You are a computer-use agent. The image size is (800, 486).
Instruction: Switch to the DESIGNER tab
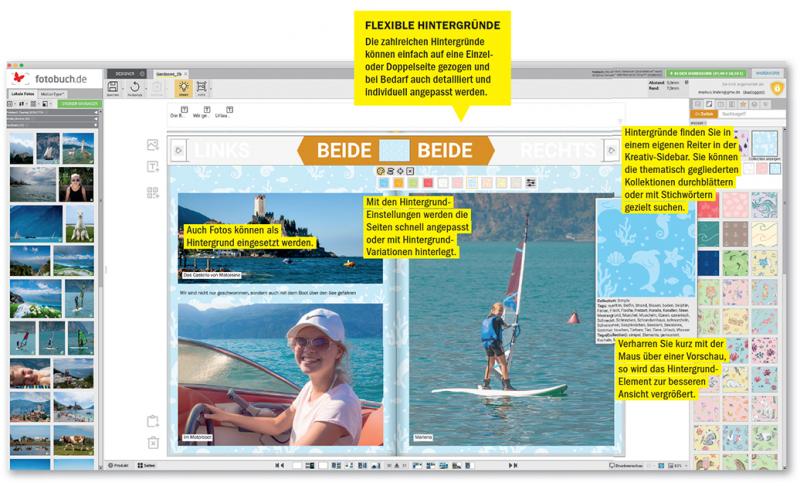point(125,74)
